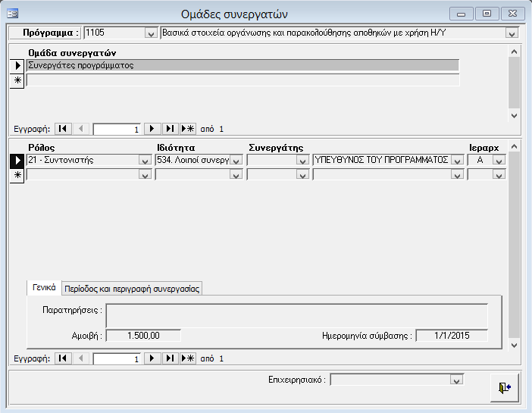This screenshot has width=532, height=413.
Task: Add new record in lower navigator
Action: [187, 358]
